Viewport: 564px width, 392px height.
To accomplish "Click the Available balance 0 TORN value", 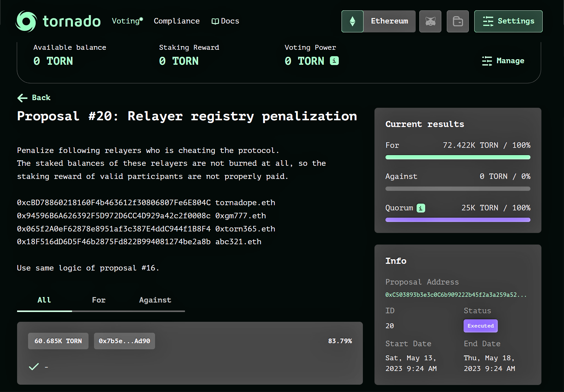I will click(x=53, y=61).
